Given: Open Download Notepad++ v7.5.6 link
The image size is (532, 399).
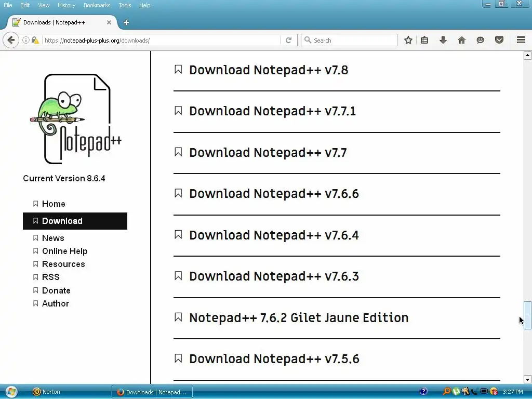Looking at the screenshot, I should point(274,359).
